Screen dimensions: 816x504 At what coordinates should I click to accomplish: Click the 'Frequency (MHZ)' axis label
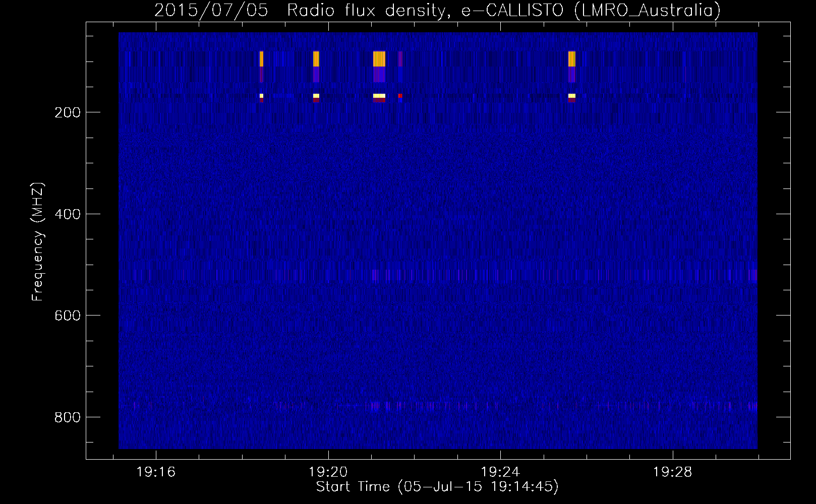38,242
